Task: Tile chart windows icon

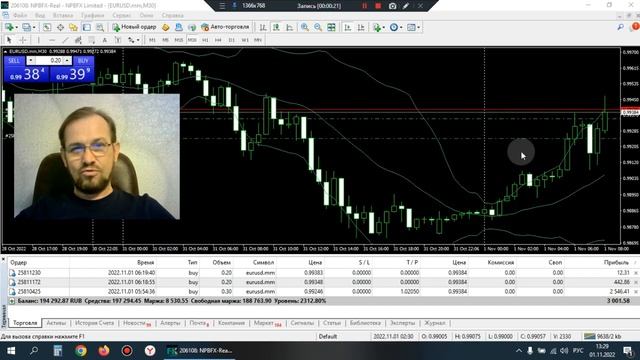Action: (331, 27)
